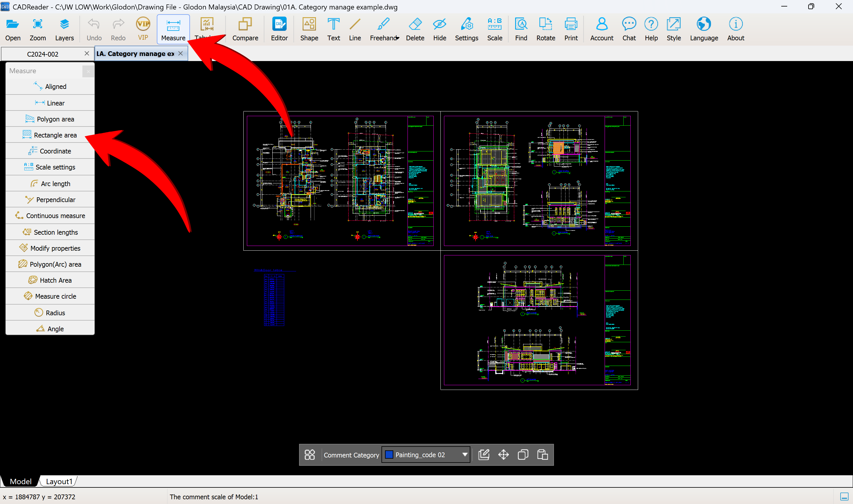Switch to the Model tab
This screenshot has height=504, width=853.
click(20, 481)
